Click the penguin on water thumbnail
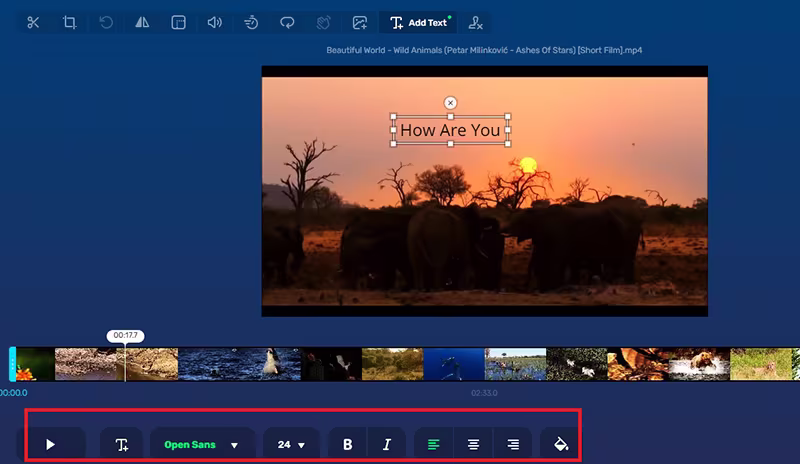Screen dimensions: 800x464 pos(270,364)
